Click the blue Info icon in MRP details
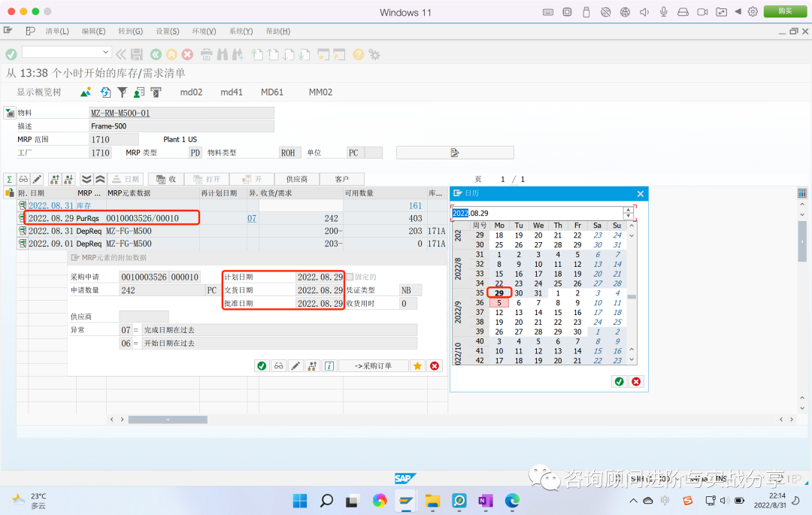The image size is (812, 515). click(x=329, y=366)
